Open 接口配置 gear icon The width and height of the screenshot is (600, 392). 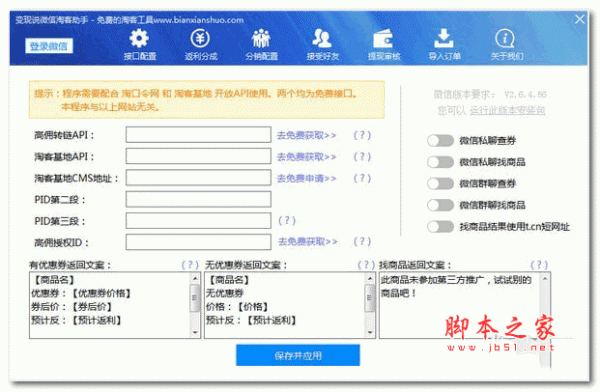139,38
